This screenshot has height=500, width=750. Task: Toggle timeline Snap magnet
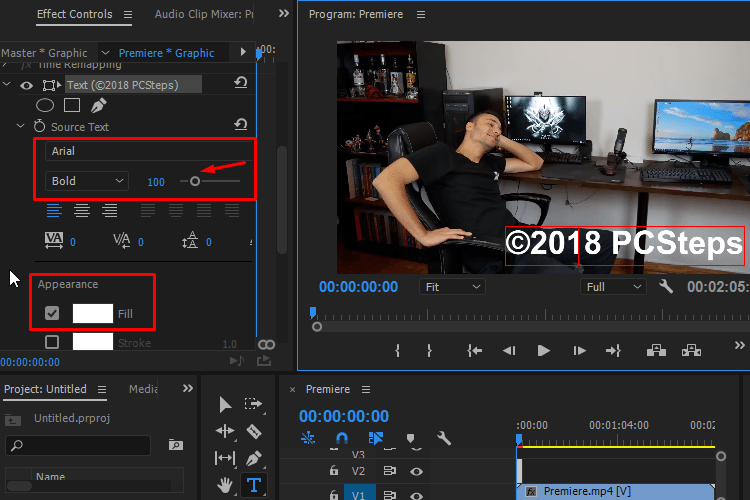pyautogui.click(x=342, y=438)
